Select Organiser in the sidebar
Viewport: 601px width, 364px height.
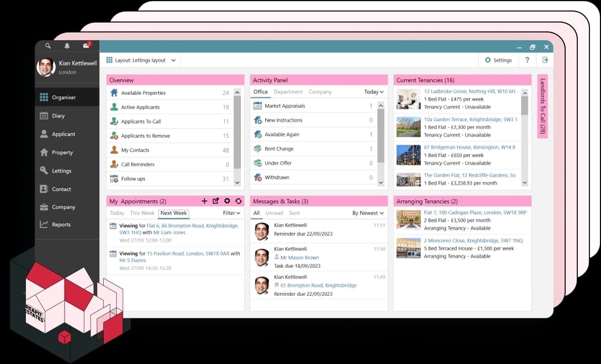click(67, 97)
